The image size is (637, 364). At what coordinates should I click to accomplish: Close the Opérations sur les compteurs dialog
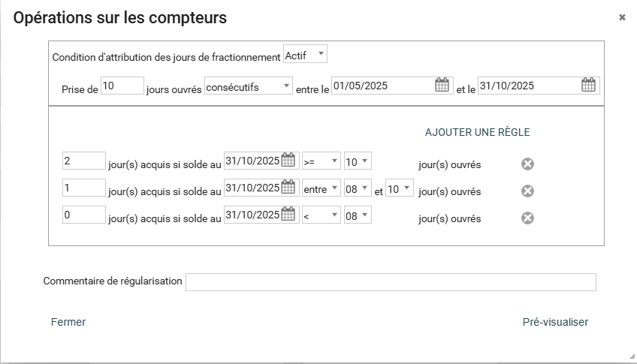click(622, 17)
